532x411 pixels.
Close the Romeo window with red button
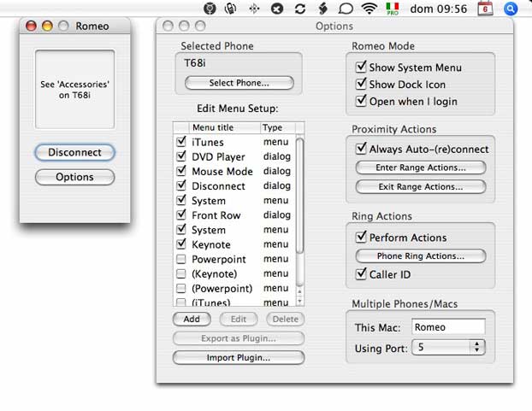click(31, 26)
